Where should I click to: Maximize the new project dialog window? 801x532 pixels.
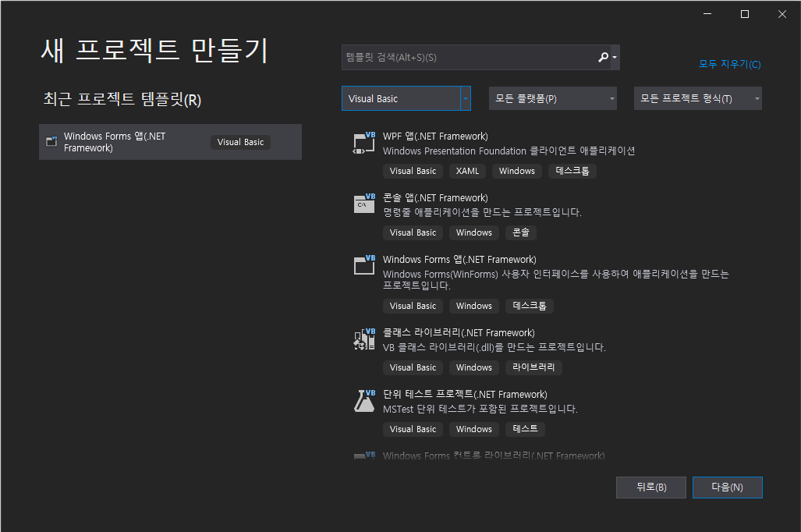[745, 14]
